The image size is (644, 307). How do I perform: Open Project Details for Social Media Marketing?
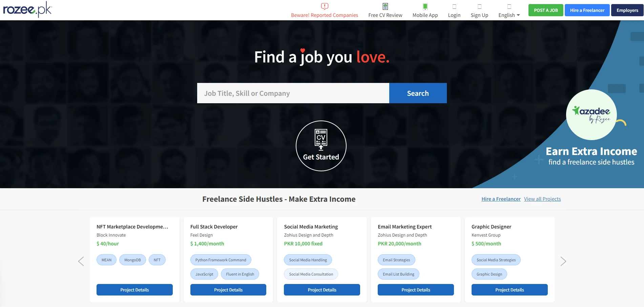(x=322, y=290)
